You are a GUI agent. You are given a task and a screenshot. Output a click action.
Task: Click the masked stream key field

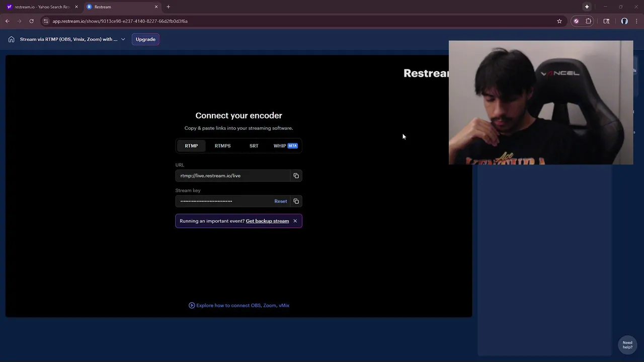point(223,201)
